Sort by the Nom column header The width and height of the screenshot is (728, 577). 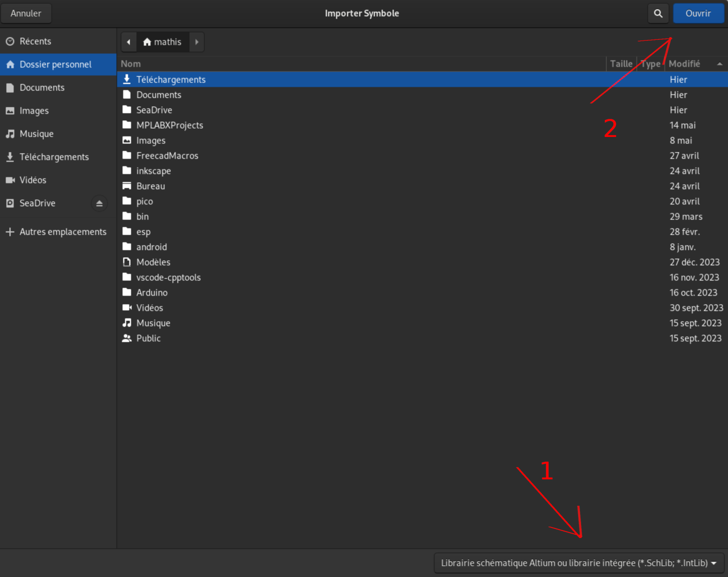point(362,64)
